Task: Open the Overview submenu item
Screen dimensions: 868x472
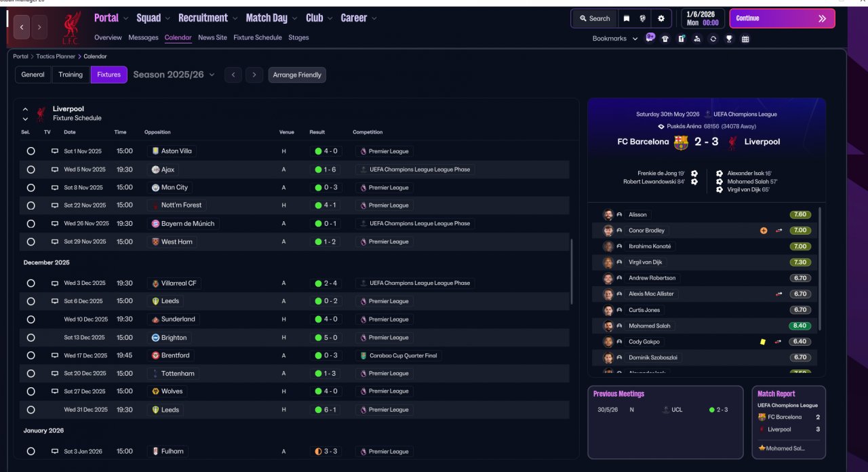Action: (x=108, y=37)
